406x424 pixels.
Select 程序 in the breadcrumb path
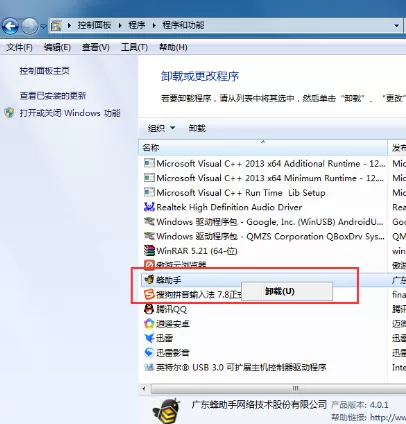pos(136,25)
